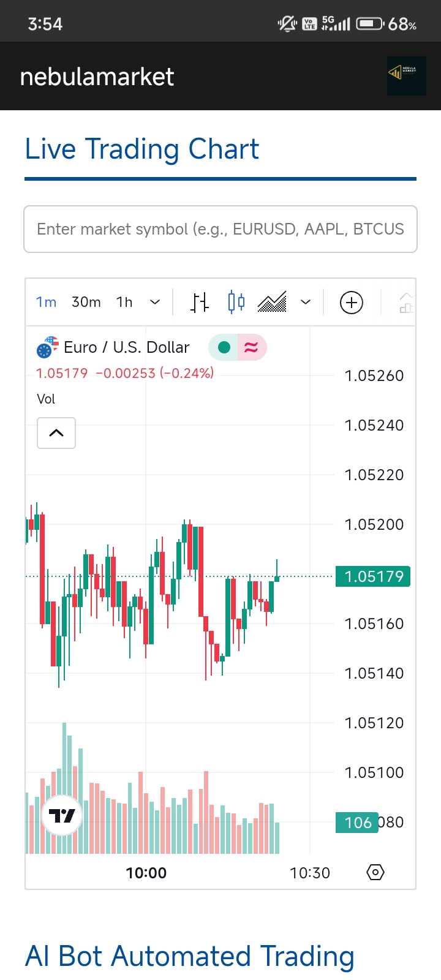Open chart settings hexagon icon

click(x=375, y=872)
